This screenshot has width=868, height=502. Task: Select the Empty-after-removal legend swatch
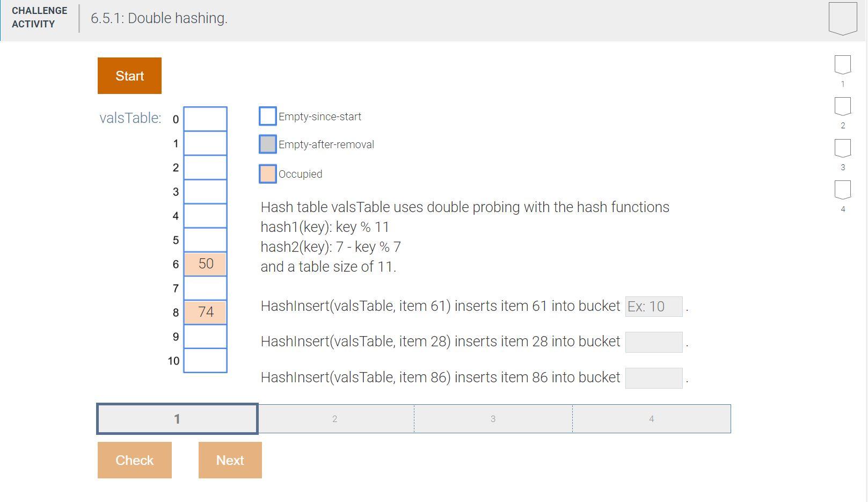tap(267, 144)
